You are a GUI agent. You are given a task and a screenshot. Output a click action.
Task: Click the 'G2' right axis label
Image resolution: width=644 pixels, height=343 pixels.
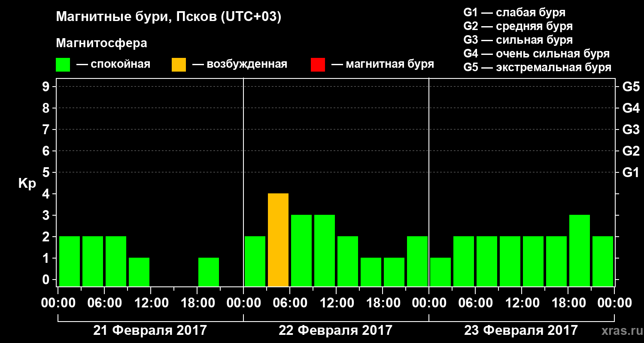click(x=631, y=151)
